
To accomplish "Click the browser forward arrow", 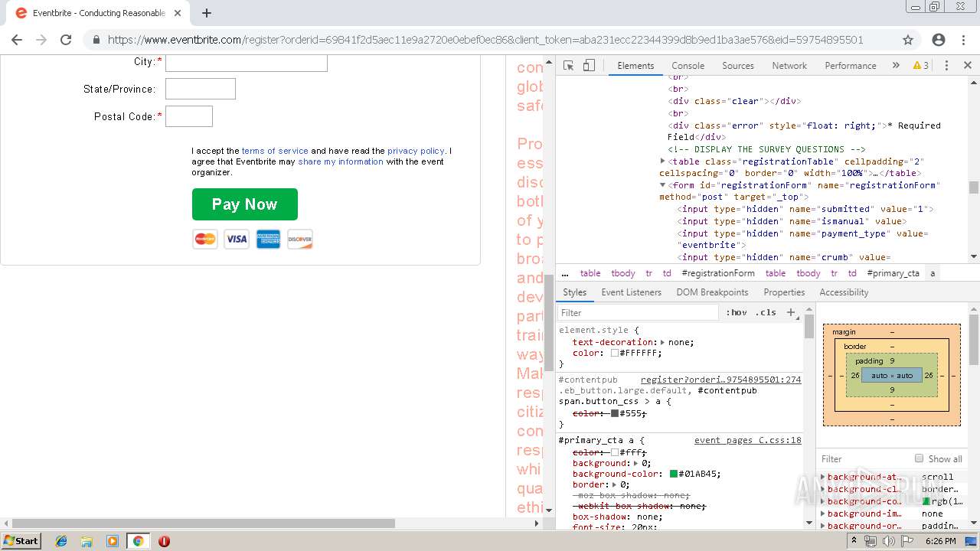I will click(41, 40).
